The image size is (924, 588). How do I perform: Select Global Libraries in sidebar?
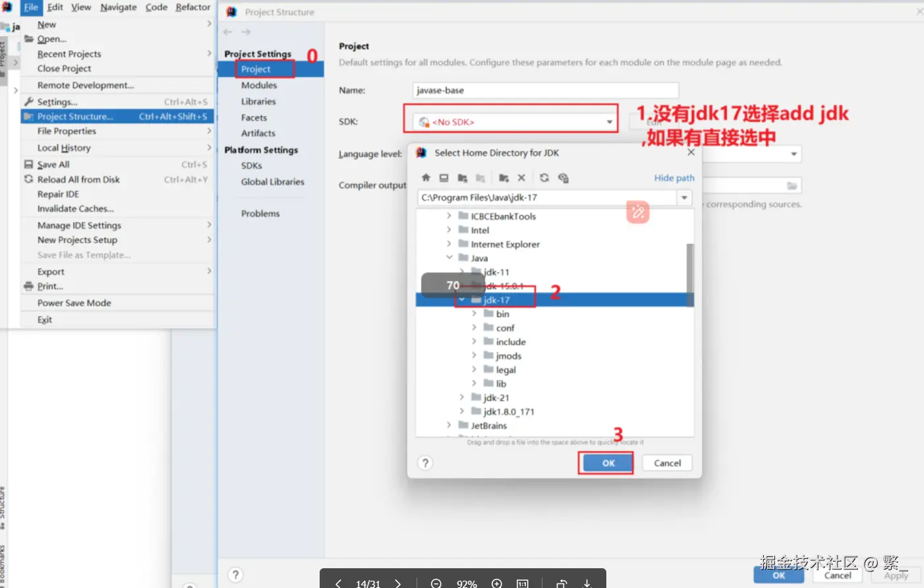pyautogui.click(x=273, y=182)
